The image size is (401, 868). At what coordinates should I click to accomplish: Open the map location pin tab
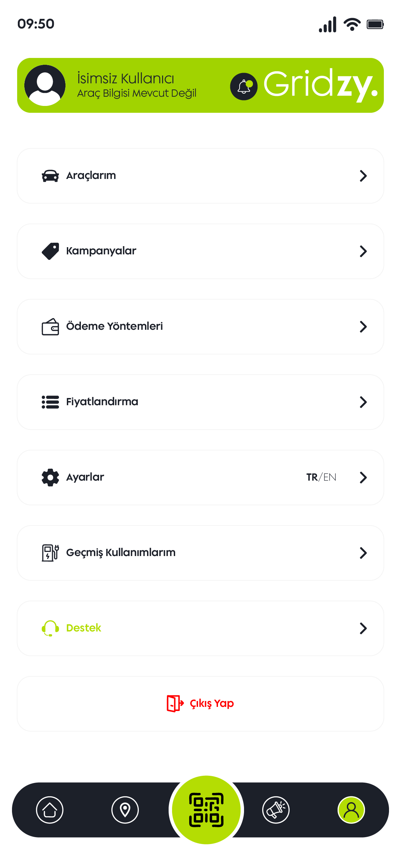(x=125, y=810)
